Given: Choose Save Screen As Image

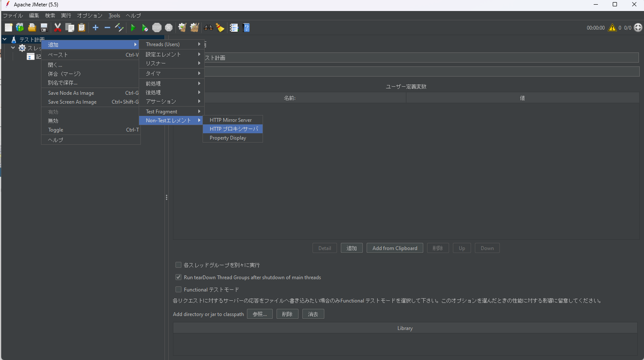Looking at the screenshot, I should pos(91,102).
